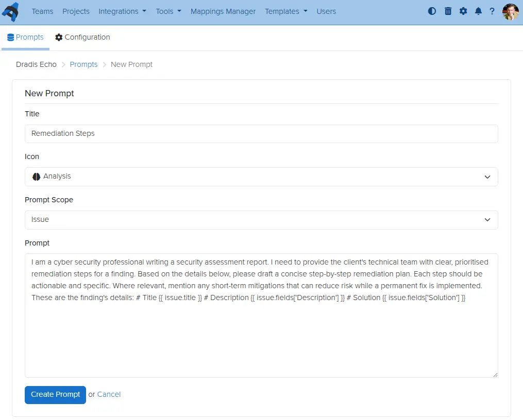Cancel the new prompt creation
The height and width of the screenshot is (420, 523).
[x=109, y=394]
